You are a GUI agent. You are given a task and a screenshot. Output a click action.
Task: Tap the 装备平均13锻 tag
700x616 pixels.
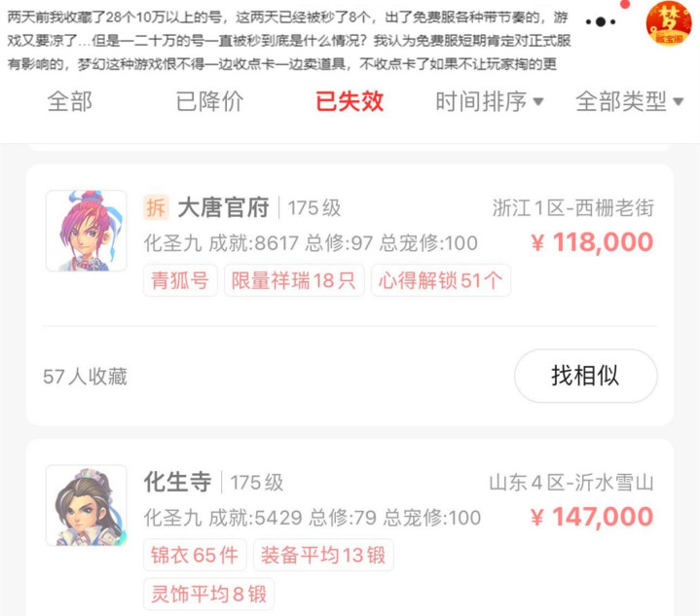[x=323, y=555]
